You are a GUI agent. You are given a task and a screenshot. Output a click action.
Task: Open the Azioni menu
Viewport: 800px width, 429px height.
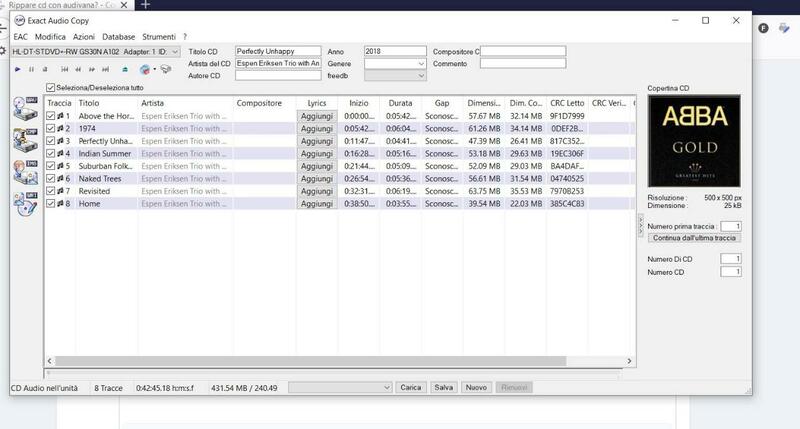click(84, 36)
